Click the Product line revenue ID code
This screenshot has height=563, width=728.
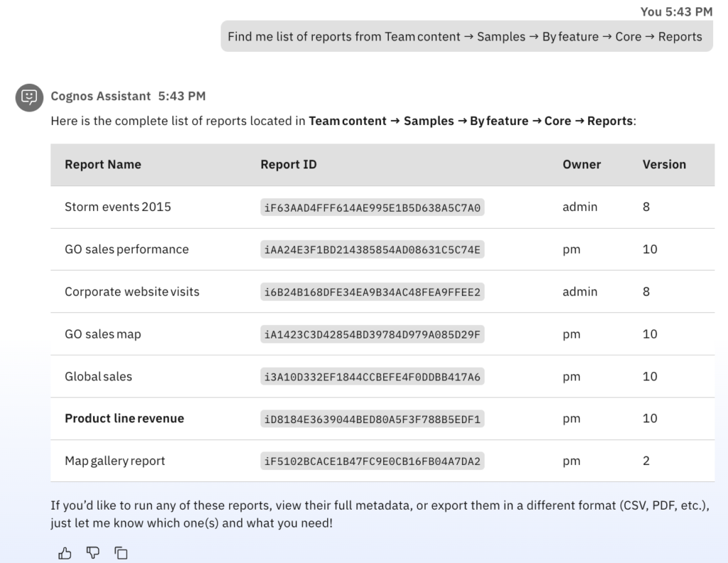click(372, 419)
